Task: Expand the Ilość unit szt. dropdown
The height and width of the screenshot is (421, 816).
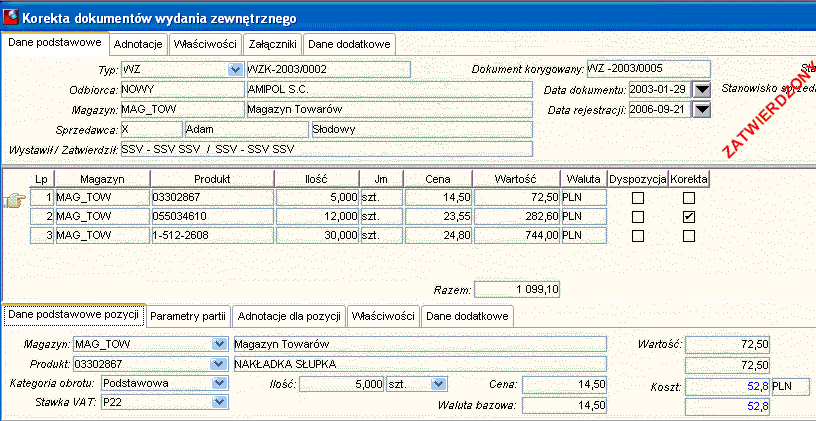Action: click(439, 384)
